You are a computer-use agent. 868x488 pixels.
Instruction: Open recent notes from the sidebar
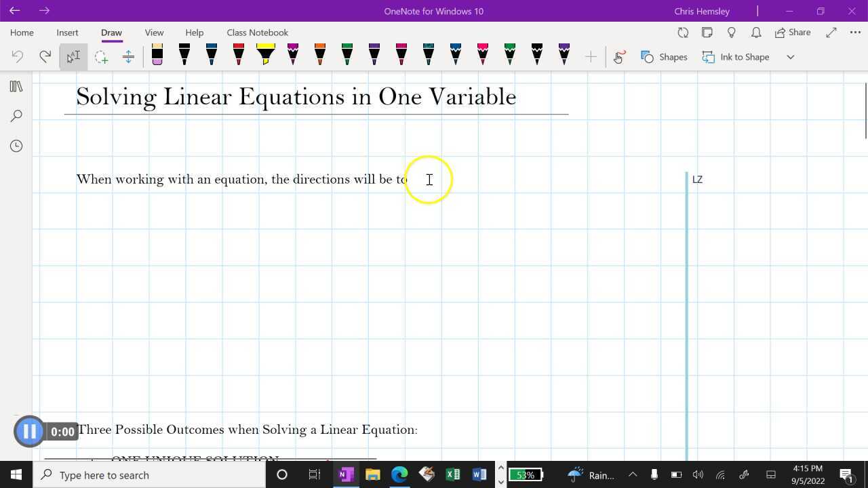click(16, 146)
